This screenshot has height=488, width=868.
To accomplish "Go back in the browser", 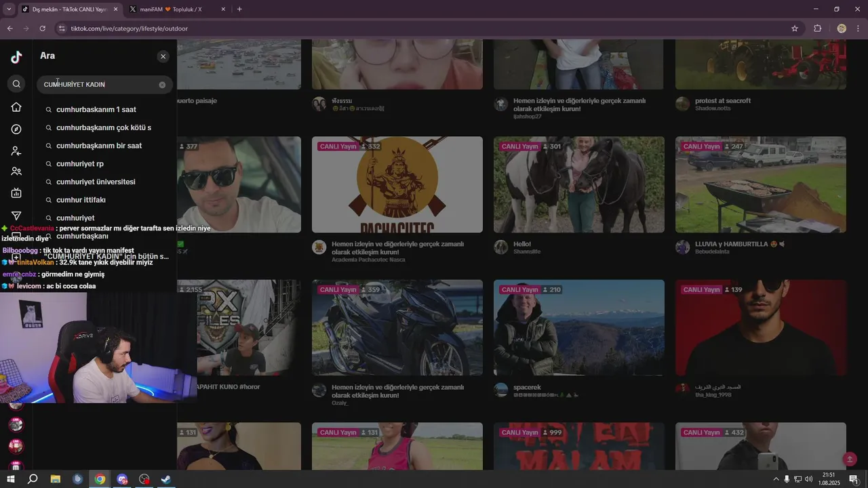I will coord(9,28).
